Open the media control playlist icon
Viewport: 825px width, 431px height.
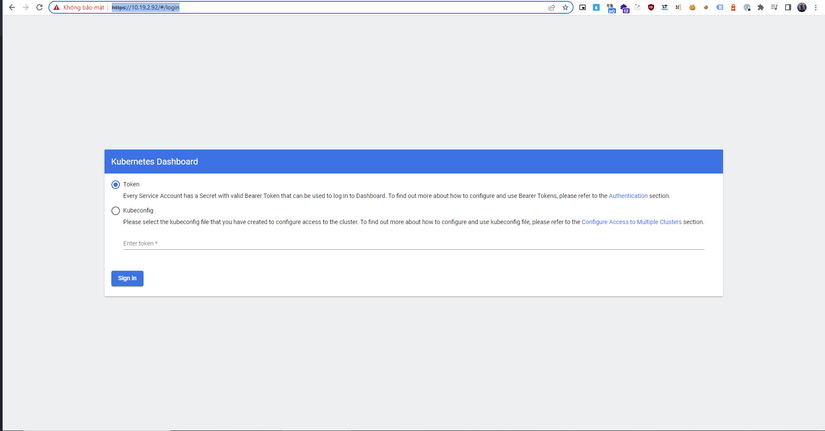click(x=774, y=7)
